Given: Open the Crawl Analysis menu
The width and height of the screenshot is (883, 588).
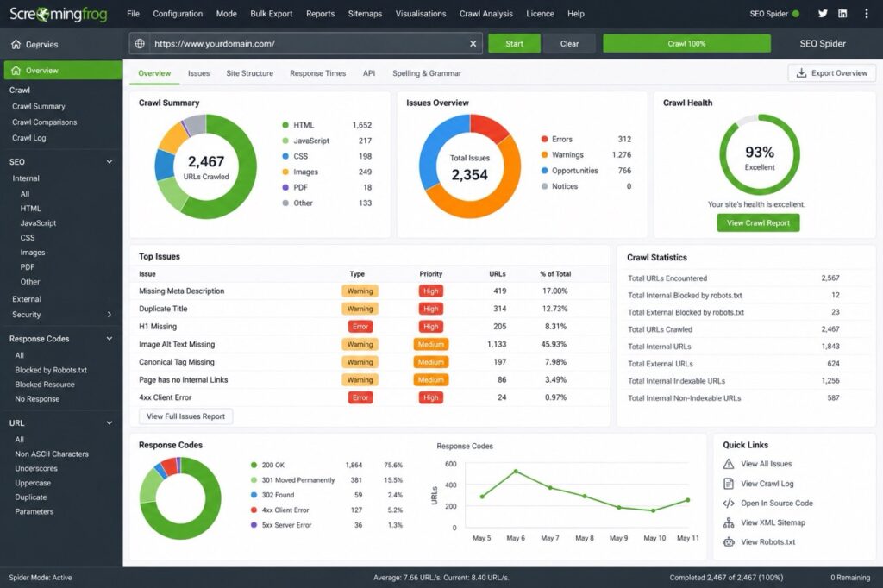Looking at the screenshot, I should click(486, 14).
